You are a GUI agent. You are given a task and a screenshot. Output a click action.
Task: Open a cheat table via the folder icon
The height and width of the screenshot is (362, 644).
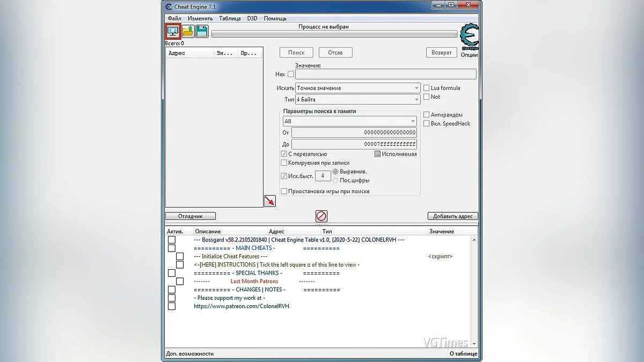coord(187,31)
